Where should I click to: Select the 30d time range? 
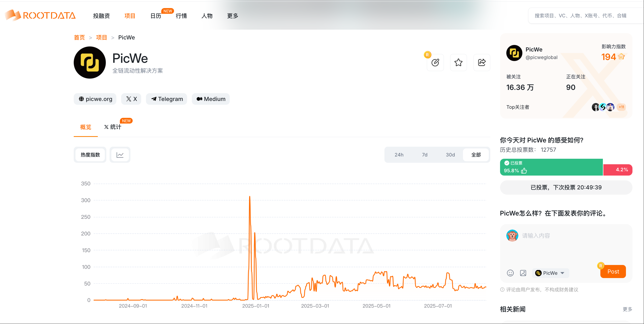pos(450,155)
